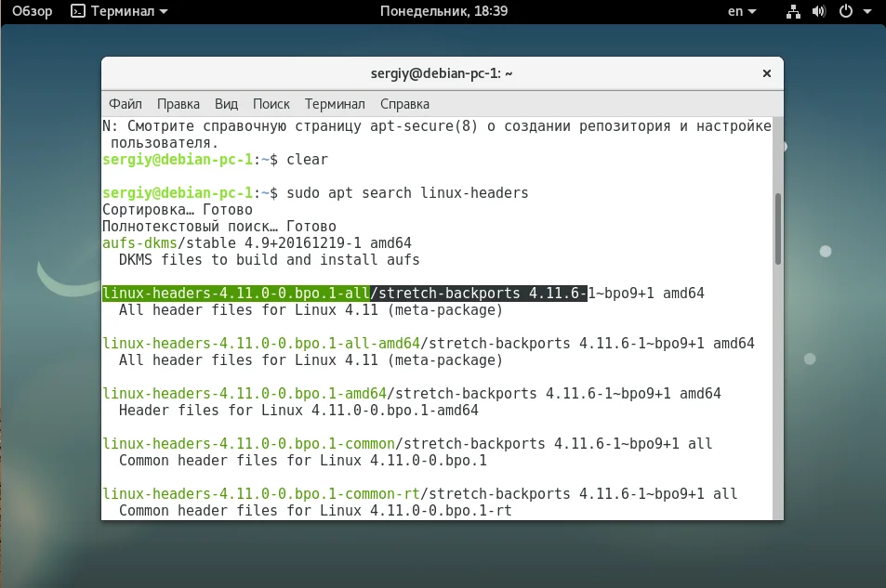
Task: Click the line Сортировка… Готово
Action: [178, 210]
